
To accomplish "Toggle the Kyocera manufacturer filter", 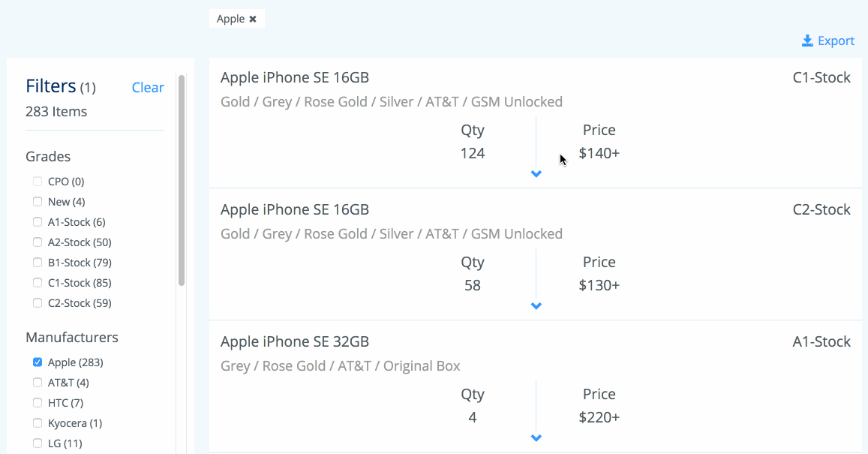I will [x=38, y=423].
